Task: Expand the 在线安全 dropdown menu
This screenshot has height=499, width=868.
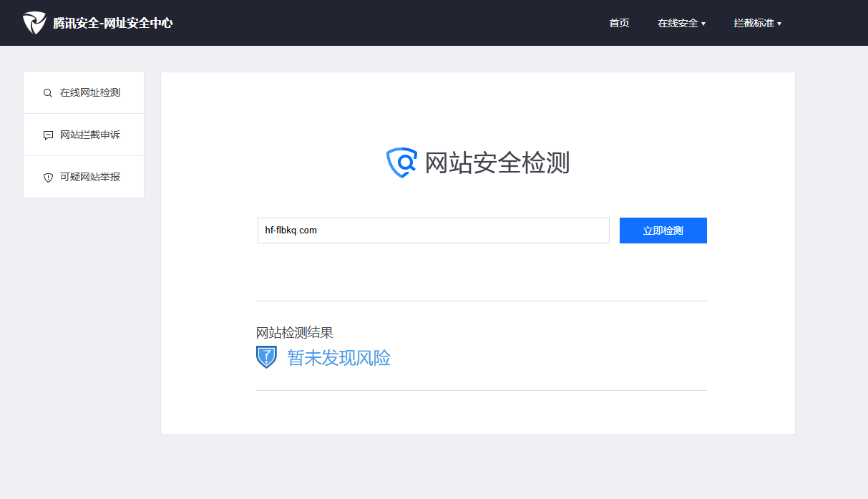Action: [681, 23]
